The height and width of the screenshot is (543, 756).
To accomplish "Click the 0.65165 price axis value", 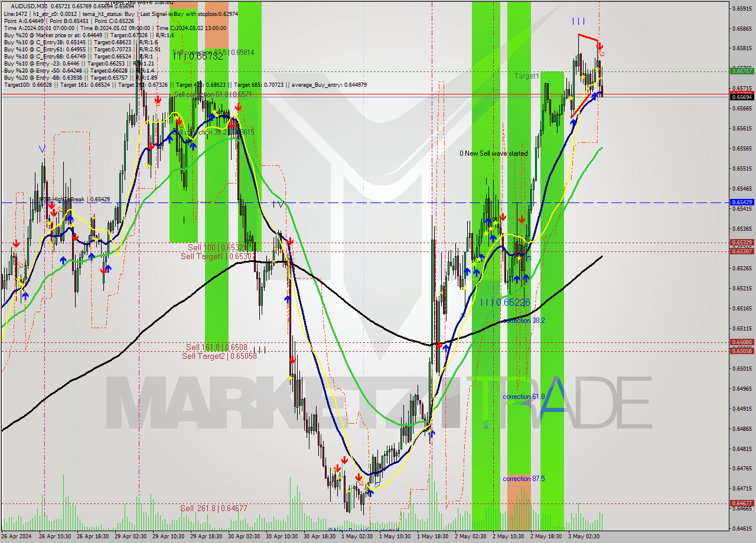I will click(742, 308).
